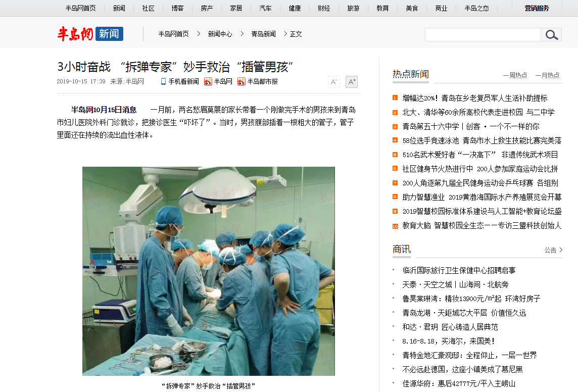Click the 半岛网 red logo
Image resolution: width=578 pixels, height=392 pixels.
click(75, 34)
